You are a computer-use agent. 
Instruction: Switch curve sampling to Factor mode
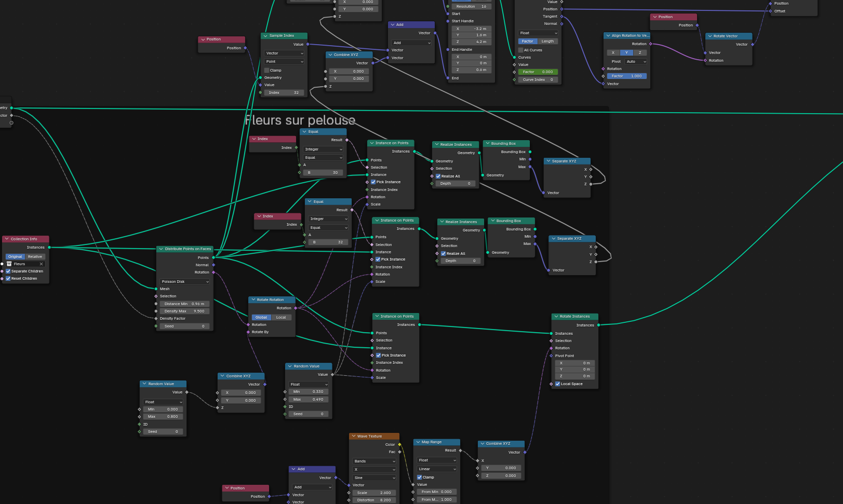pos(528,41)
